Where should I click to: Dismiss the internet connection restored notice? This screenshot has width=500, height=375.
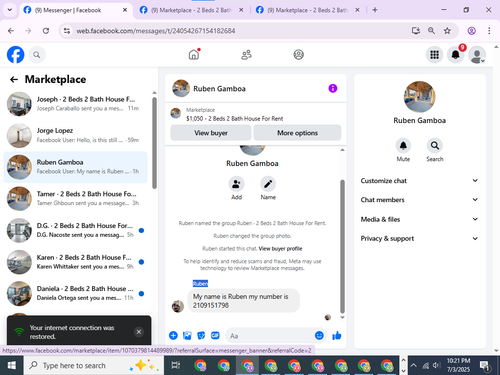pos(139,332)
